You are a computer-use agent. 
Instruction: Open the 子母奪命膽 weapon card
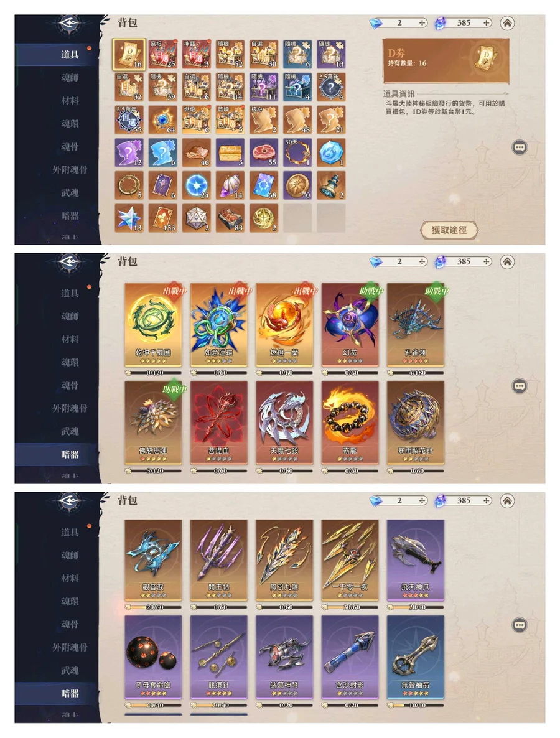click(153, 657)
